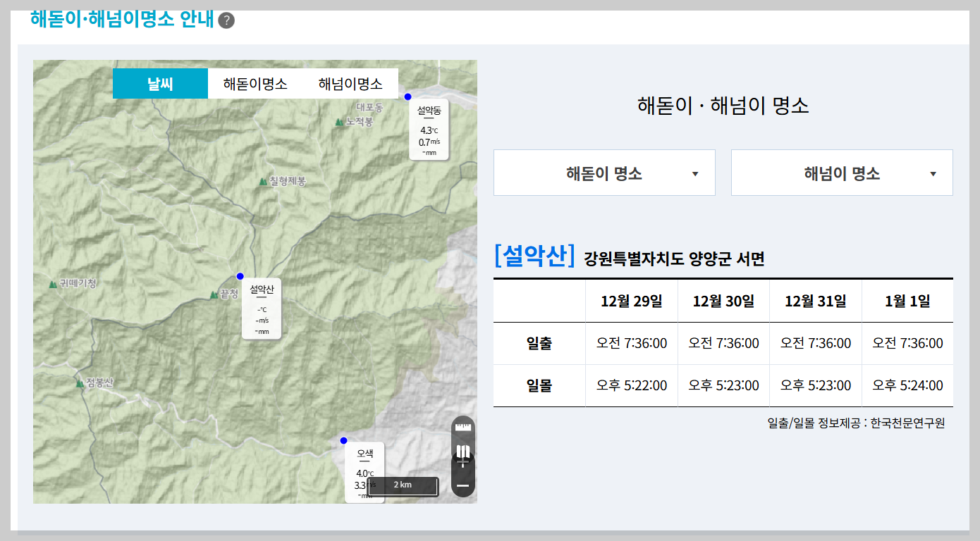Click 12월 30일 sunset time cell

[723, 386]
